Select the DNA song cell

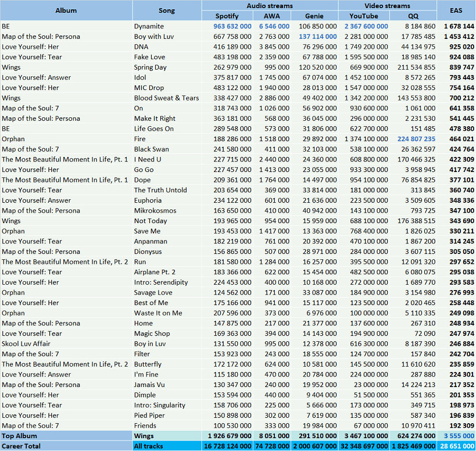pos(167,46)
